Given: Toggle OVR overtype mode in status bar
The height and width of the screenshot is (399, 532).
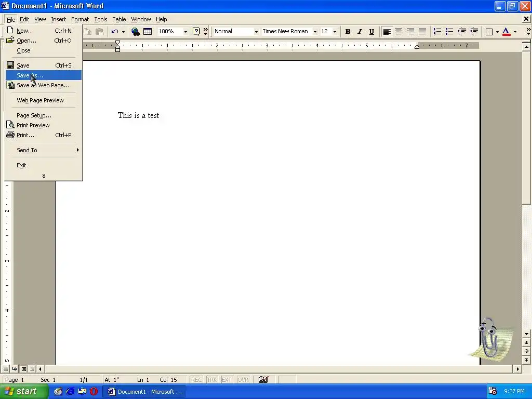Looking at the screenshot, I should click(x=243, y=380).
